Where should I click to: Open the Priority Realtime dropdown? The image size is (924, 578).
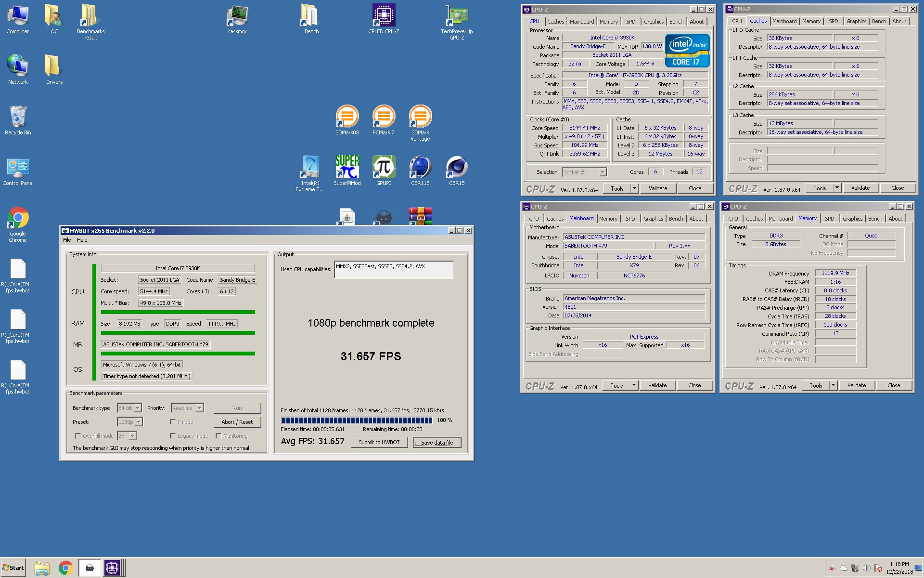[x=199, y=408]
